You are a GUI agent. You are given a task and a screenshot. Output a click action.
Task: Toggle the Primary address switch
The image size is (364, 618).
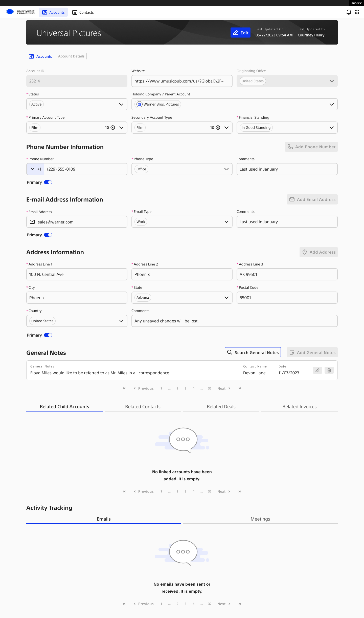(48, 335)
